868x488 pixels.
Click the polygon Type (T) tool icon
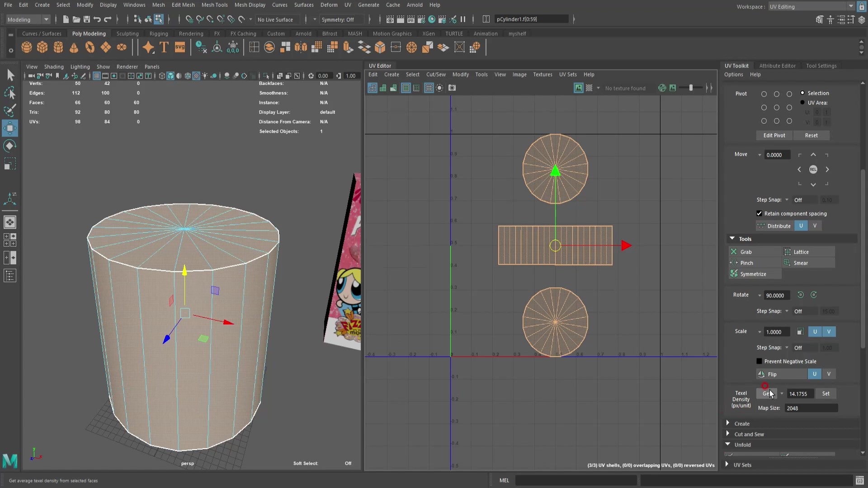tap(164, 47)
